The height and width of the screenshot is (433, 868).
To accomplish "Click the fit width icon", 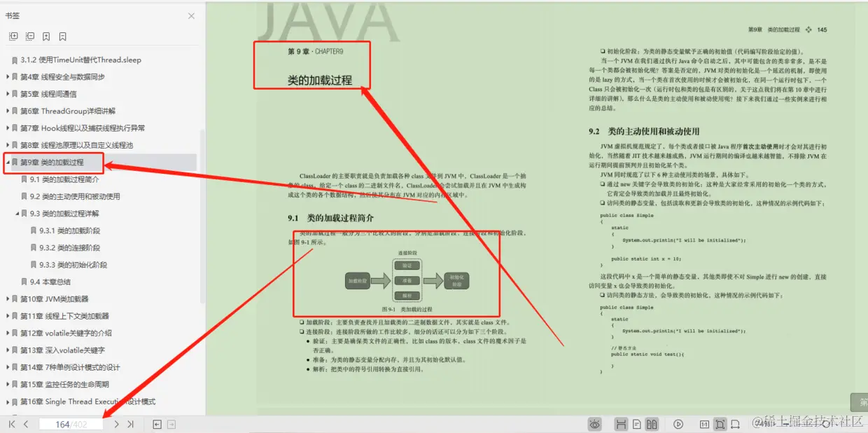I will click(736, 424).
